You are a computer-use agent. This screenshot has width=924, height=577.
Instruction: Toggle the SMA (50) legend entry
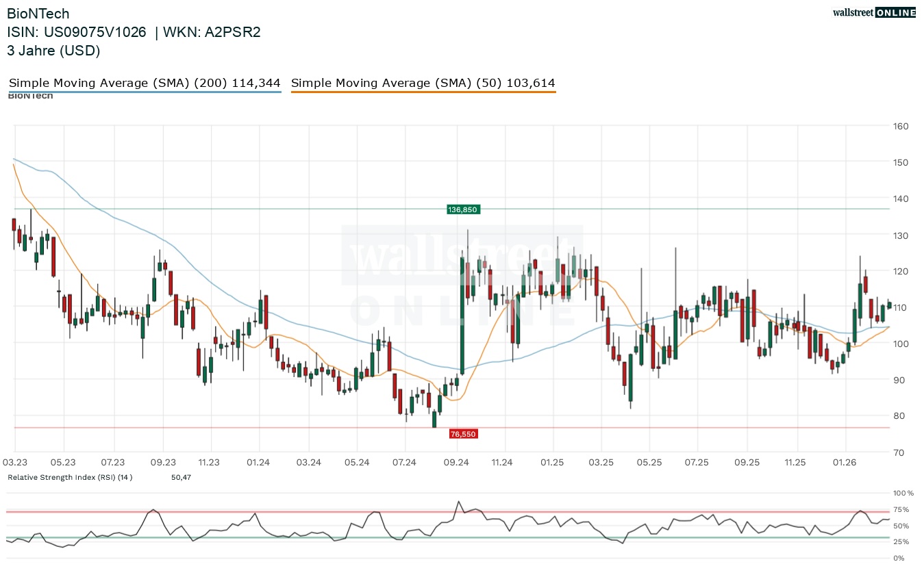(x=423, y=83)
